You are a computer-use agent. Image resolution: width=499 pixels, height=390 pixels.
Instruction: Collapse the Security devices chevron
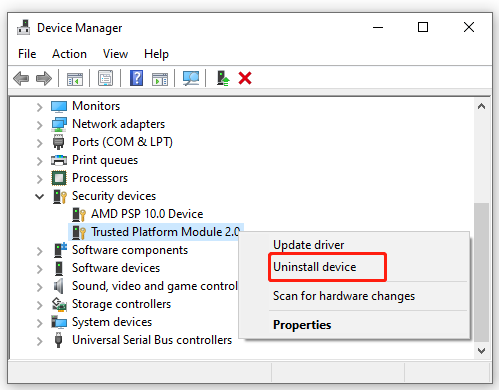pos(39,197)
